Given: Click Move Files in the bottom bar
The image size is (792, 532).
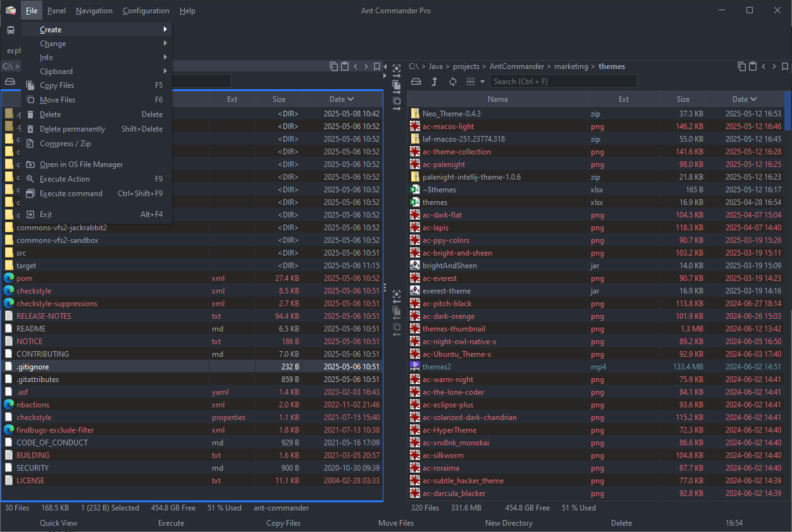Looking at the screenshot, I should [396, 523].
